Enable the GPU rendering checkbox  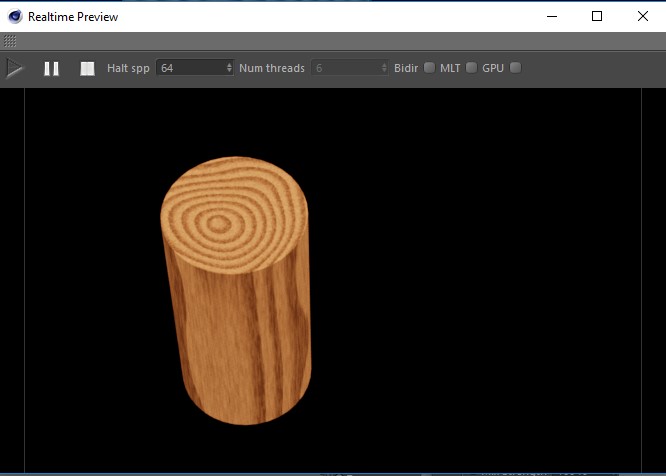pyautogui.click(x=515, y=68)
